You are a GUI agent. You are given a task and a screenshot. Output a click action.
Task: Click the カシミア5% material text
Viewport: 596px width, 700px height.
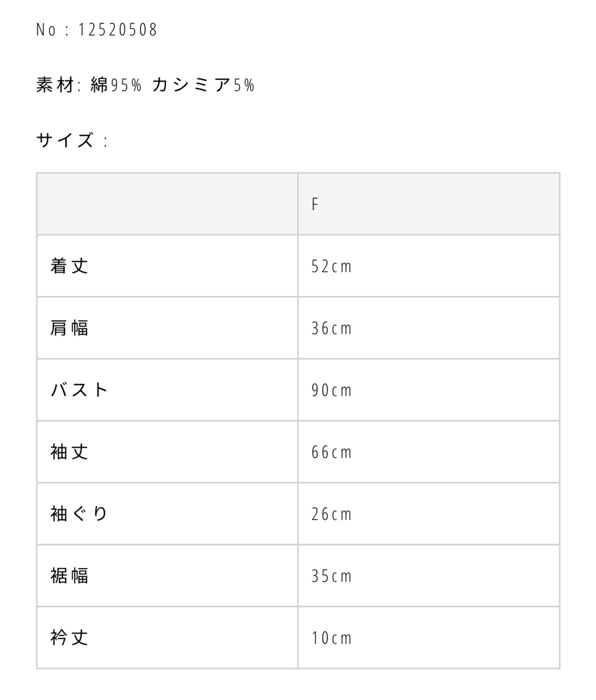click(203, 85)
